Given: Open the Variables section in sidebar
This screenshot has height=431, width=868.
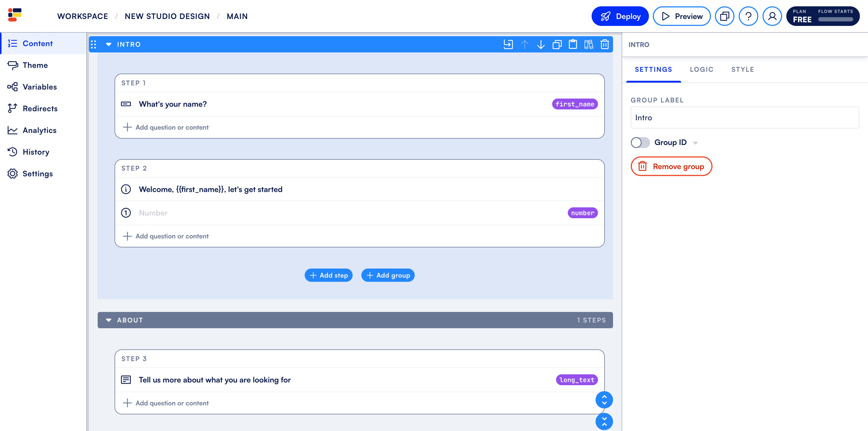Looking at the screenshot, I should click(44, 87).
